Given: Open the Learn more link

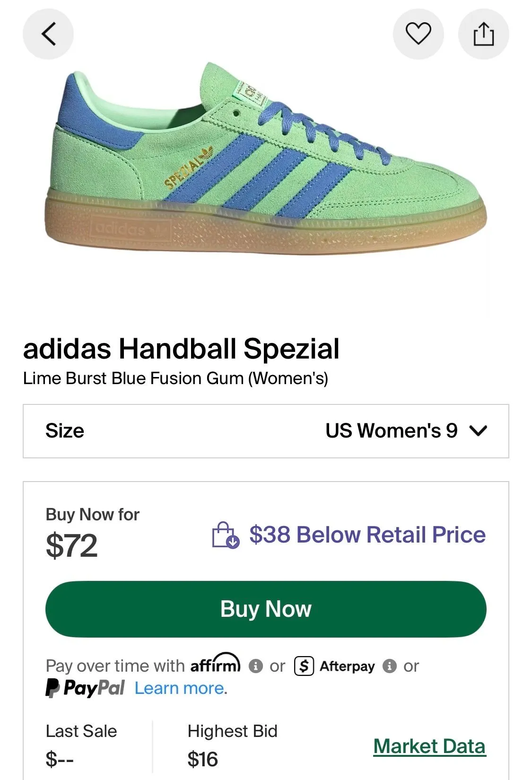Looking at the screenshot, I should [181, 688].
